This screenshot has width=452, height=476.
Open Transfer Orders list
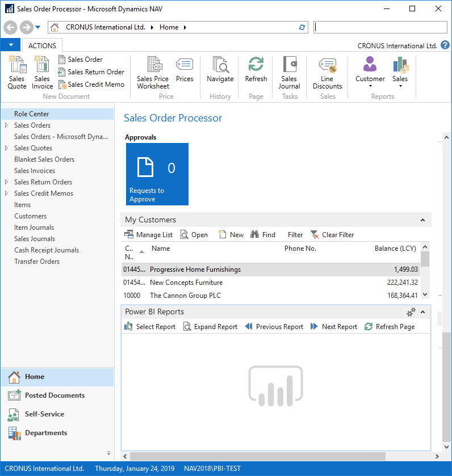coord(37,262)
